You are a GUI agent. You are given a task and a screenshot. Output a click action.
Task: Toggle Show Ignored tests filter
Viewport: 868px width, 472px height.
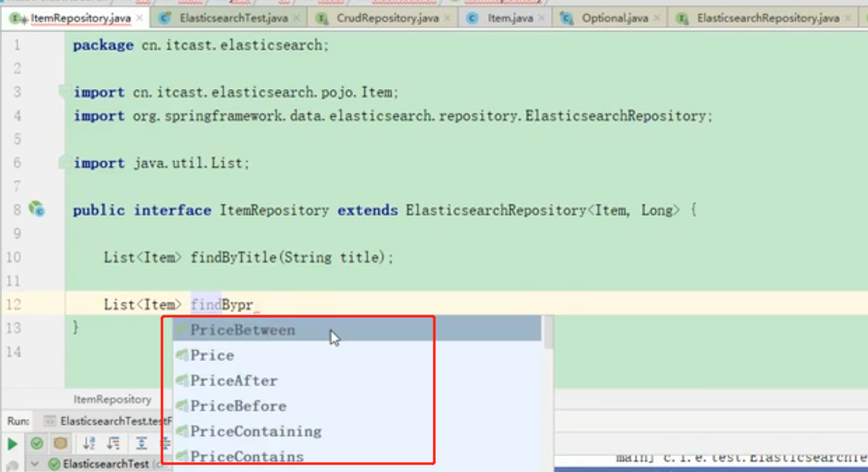point(60,443)
